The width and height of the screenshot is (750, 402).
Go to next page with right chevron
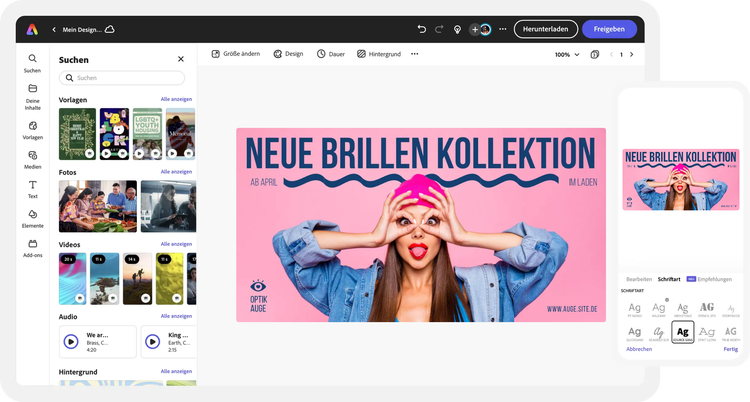(x=631, y=54)
